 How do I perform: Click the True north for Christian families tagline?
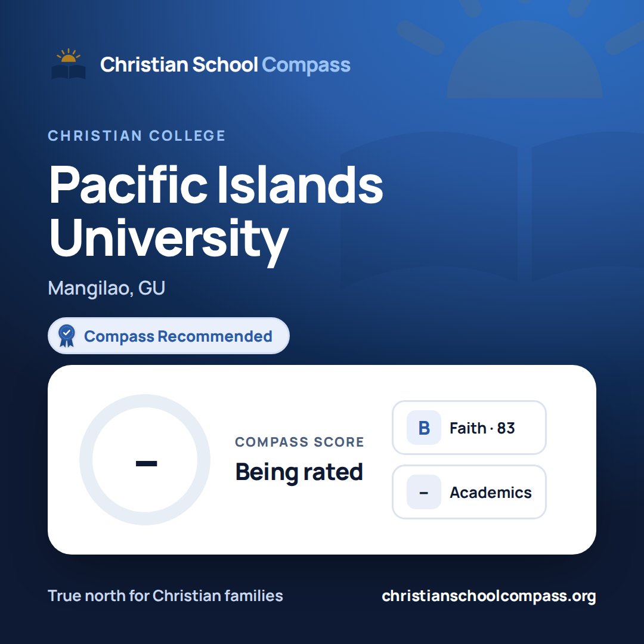166,596
